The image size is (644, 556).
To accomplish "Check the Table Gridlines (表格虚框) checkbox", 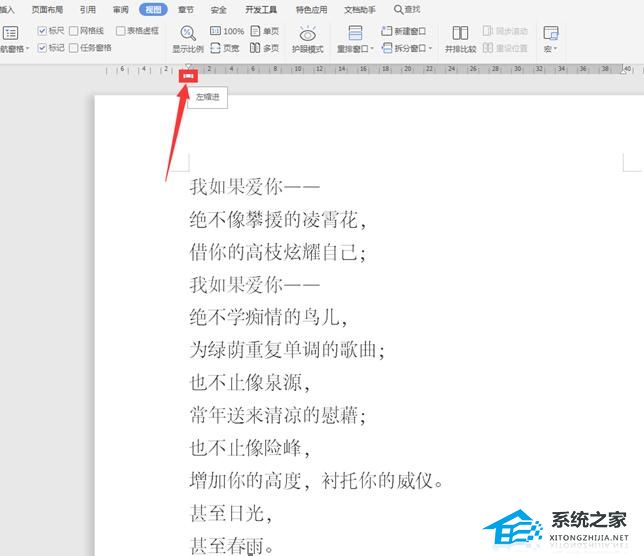I will 121,31.
